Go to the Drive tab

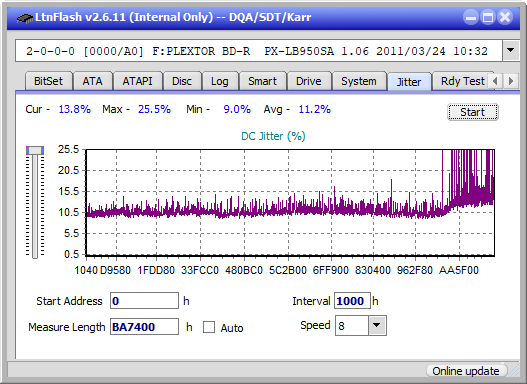point(309,81)
